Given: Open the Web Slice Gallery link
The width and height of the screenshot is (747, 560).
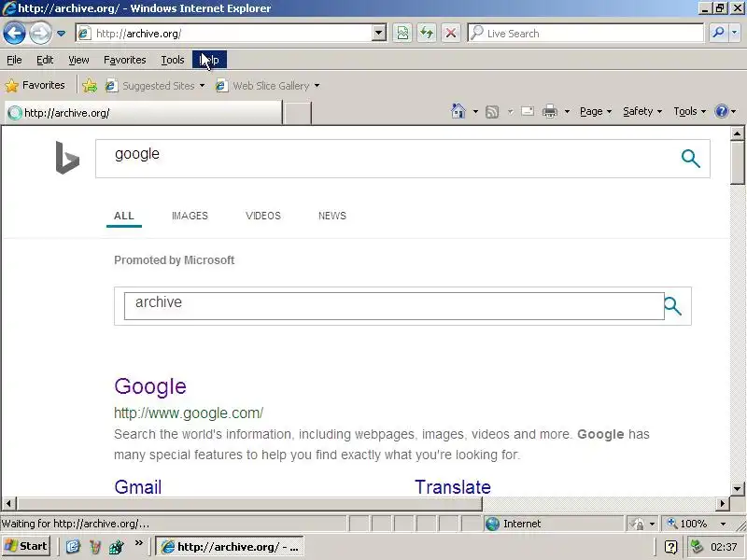Looking at the screenshot, I should point(267,86).
